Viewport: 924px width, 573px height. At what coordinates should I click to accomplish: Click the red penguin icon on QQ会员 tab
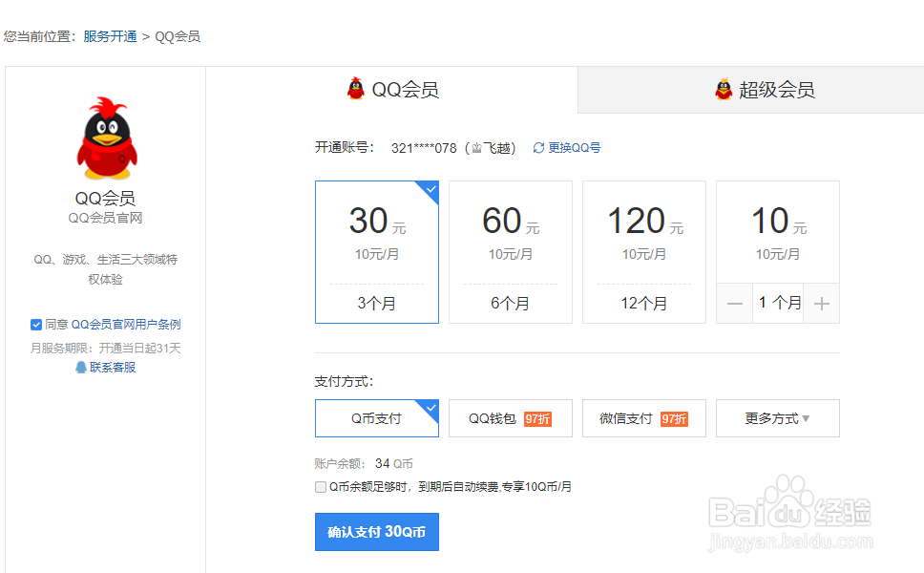pyautogui.click(x=355, y=88)
